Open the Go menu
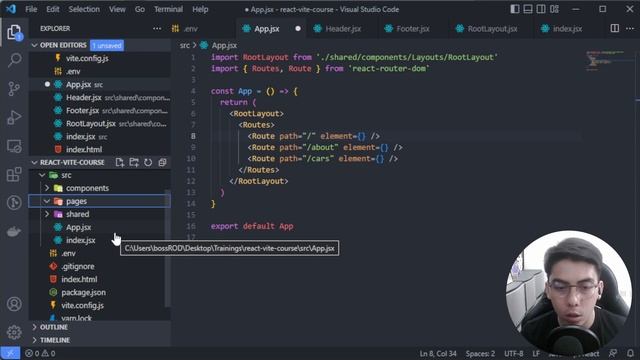This screenshot has height=360, width=640. coord(140,9)
